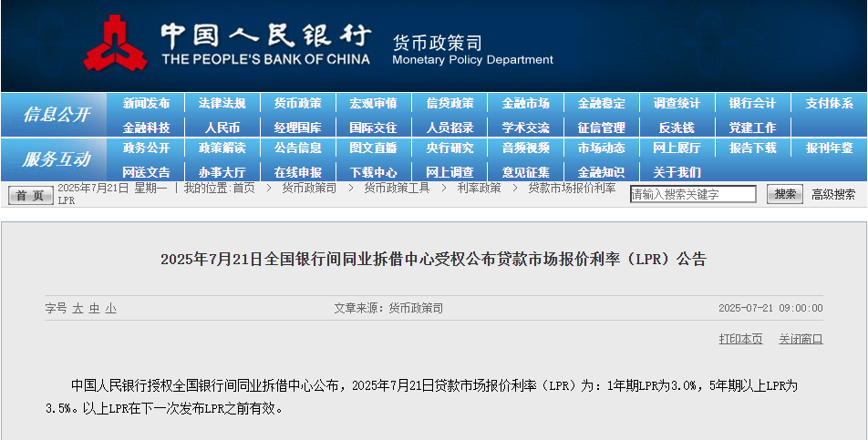The width and height of the screenshot is (868, 440).
Task: Click the LPR announcement headline
Action: pyautogui.click(x=433, y=260)
